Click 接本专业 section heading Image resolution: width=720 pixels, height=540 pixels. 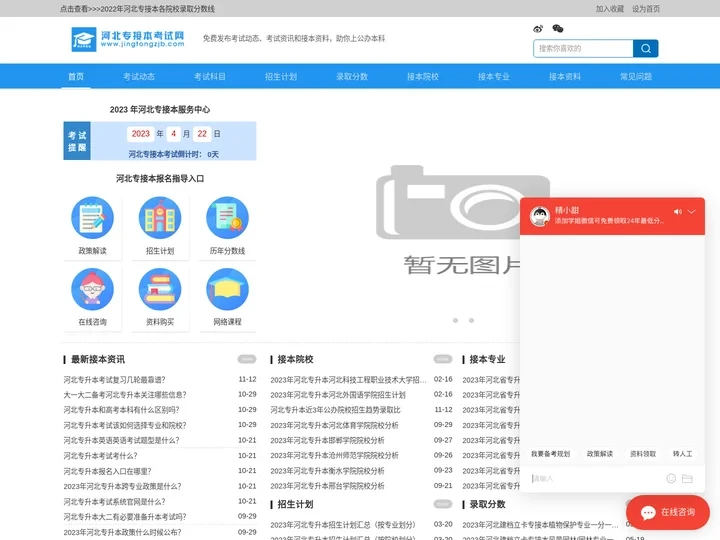click(487, 359)
